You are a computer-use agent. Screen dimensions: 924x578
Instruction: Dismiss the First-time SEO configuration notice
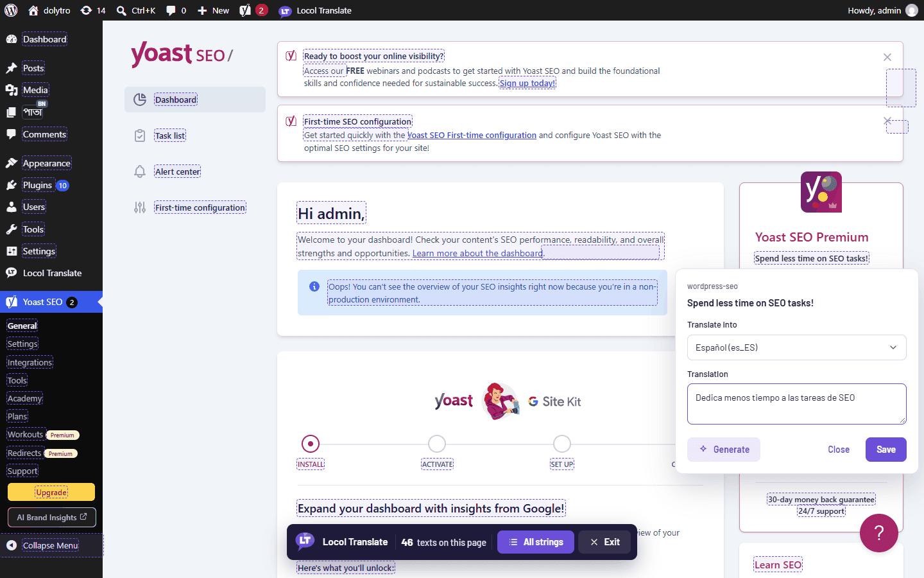pos(887,121)
